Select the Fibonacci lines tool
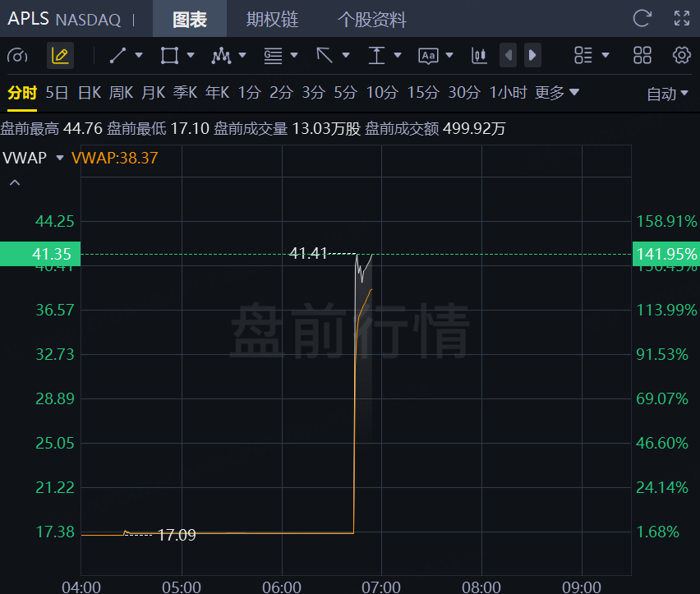This screenshot has height=594, width=700. 273,56
